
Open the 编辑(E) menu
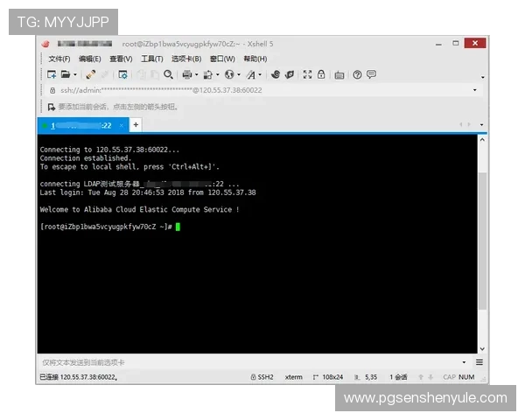point(90,59)
